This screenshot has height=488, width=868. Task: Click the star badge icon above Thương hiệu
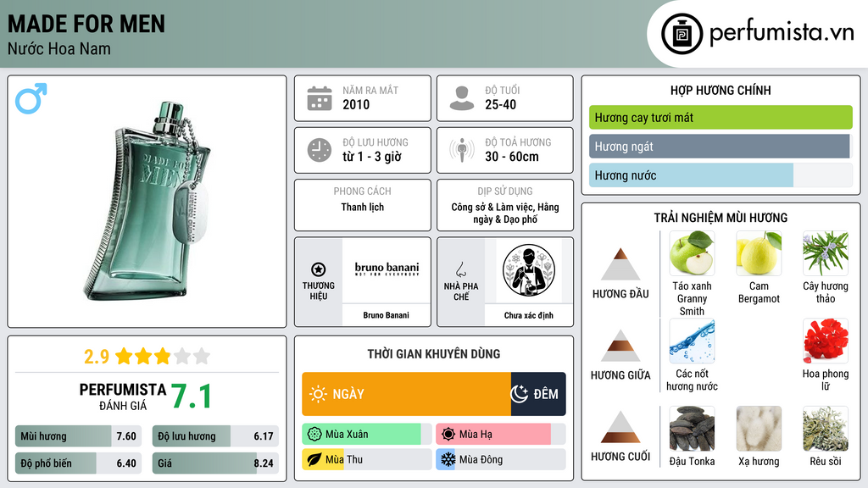[319, 269]
